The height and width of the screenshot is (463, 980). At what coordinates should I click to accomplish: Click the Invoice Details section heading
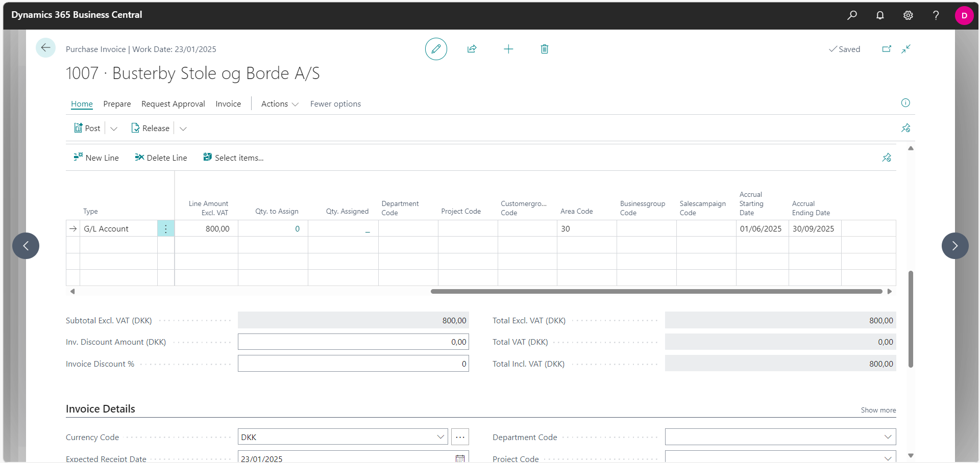[x=101, y=409]
